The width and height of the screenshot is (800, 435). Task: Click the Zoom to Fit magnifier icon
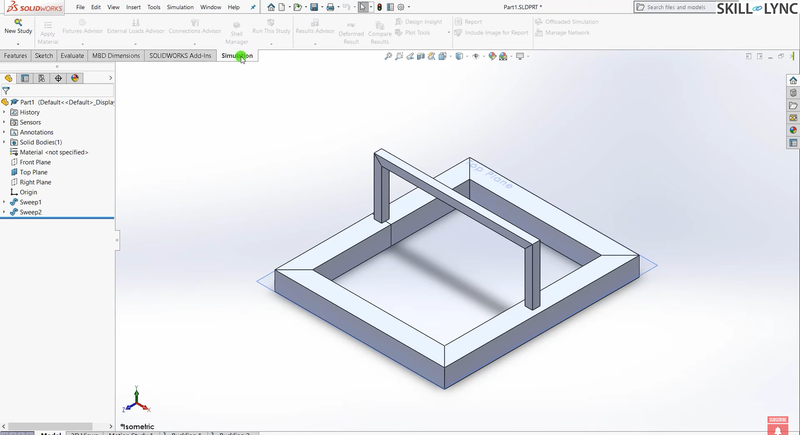[390, 56]
